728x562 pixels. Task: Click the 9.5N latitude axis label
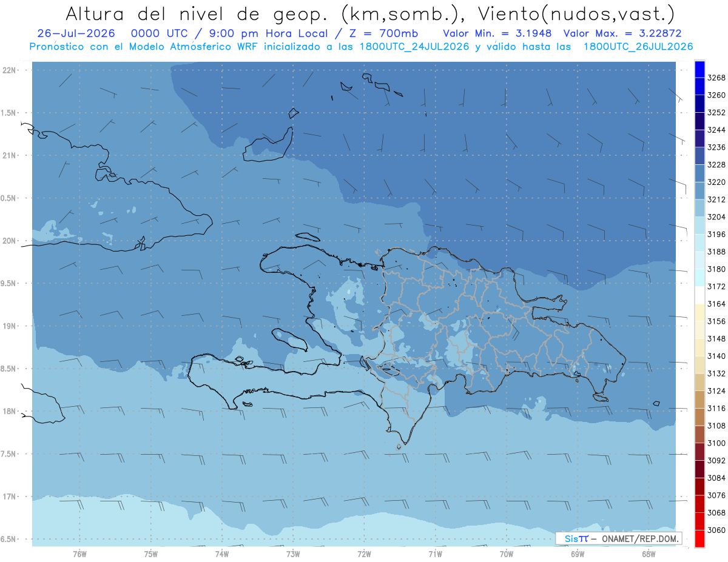point(8,283)
